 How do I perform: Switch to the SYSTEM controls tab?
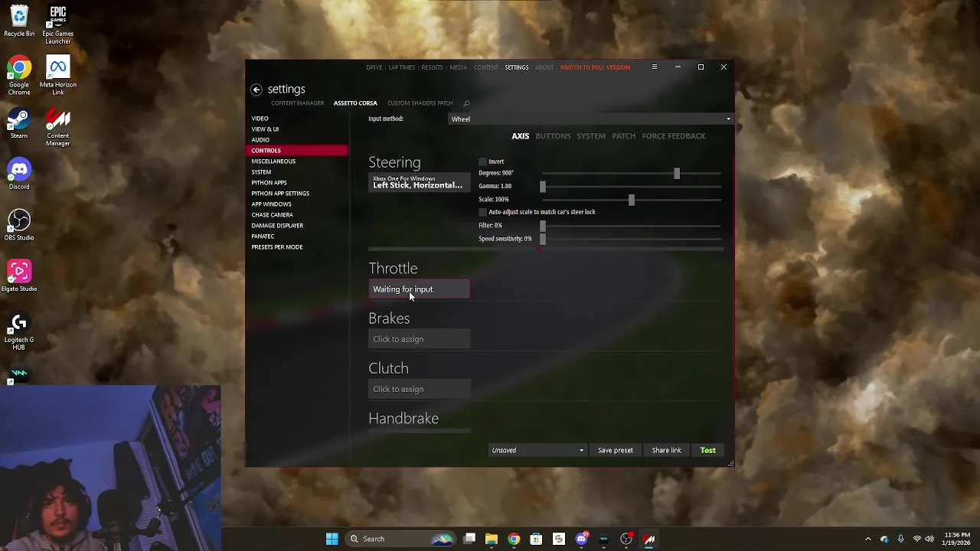click(x=591, y=136)
